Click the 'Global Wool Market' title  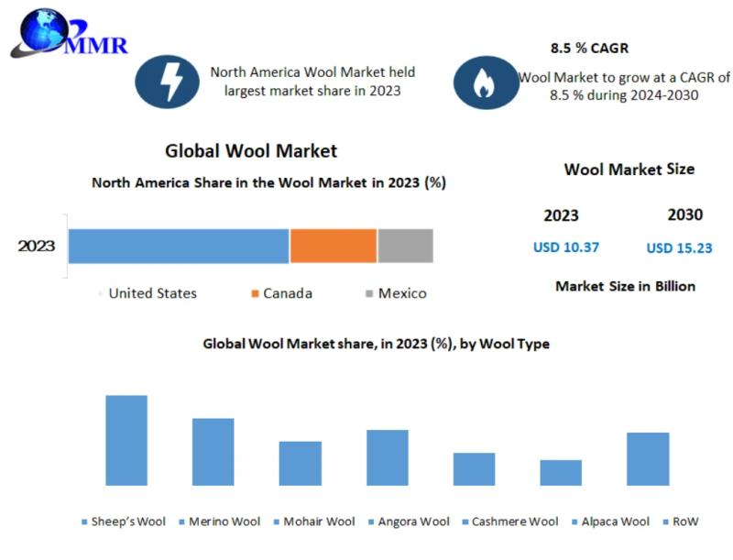pos(251,151)
